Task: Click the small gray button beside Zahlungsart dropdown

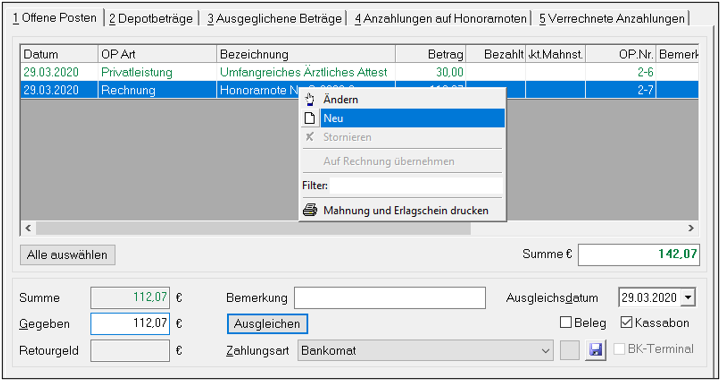Action: tap(570, 350)
